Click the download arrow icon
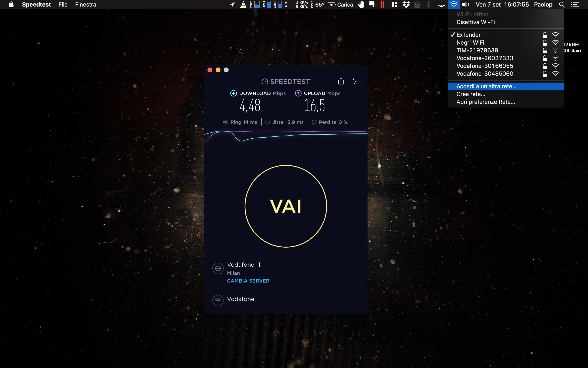588x368 pixels. point(233,93)
